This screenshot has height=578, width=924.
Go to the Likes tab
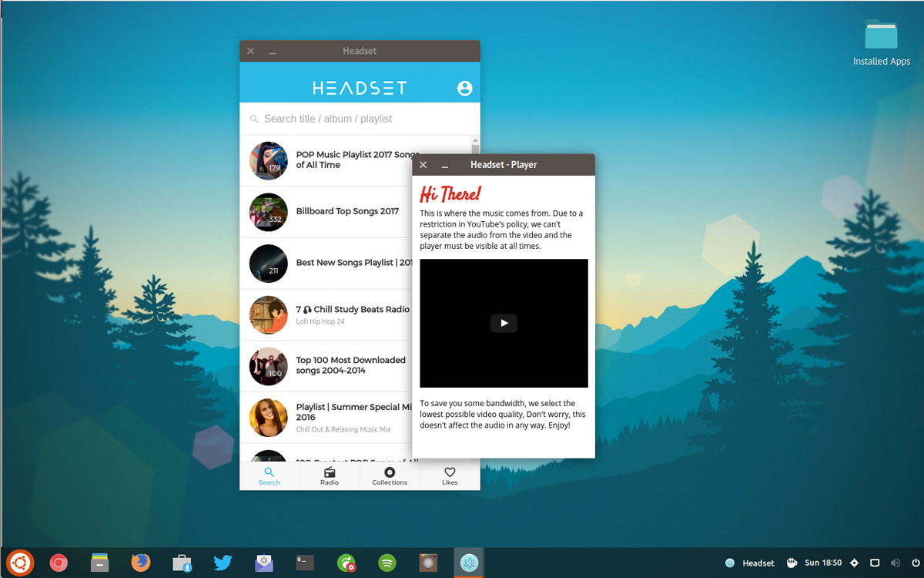[450, 476]
